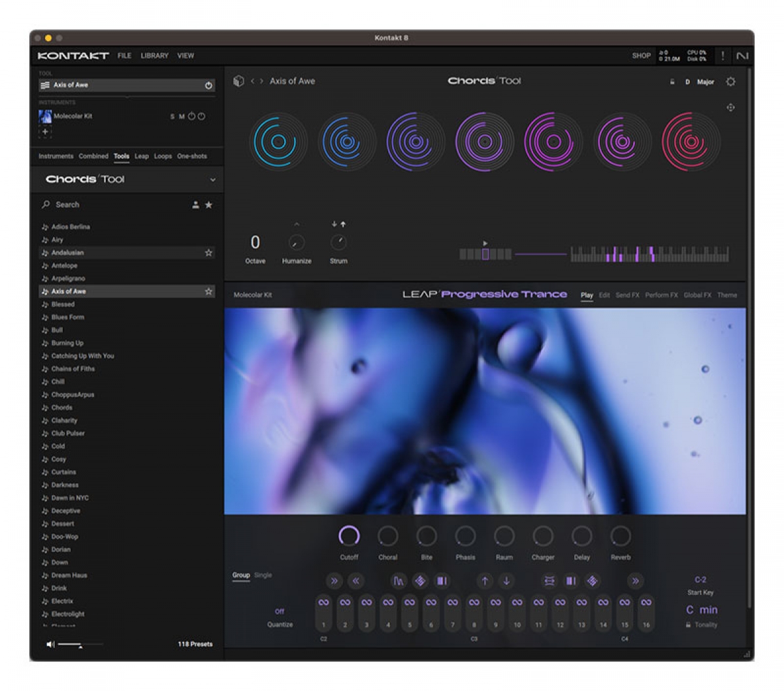Trigger the red seventh chord disc

click(691, 142)
